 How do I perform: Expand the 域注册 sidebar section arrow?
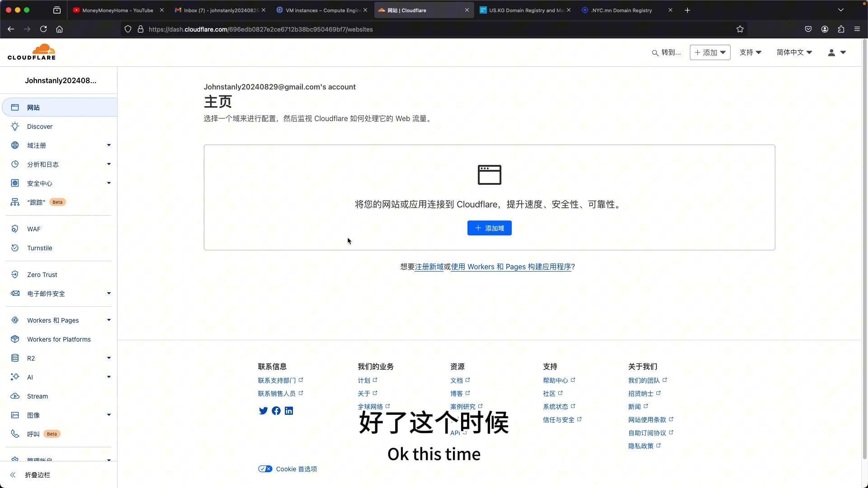click(x=109, y=145)
